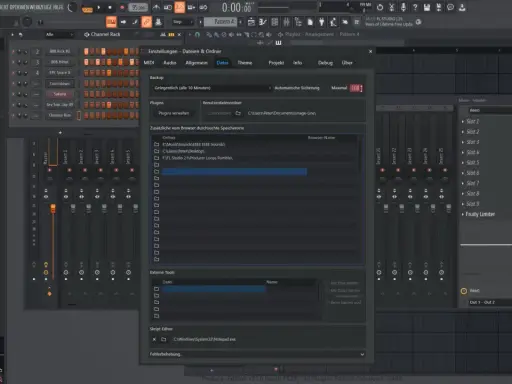Stop playback with the transport stop button
Viewport: 512px width, 384px height.
tap(110, 7)
